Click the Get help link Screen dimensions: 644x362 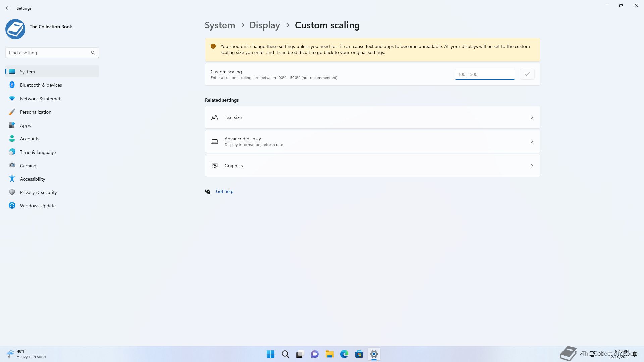click(224, 191)
